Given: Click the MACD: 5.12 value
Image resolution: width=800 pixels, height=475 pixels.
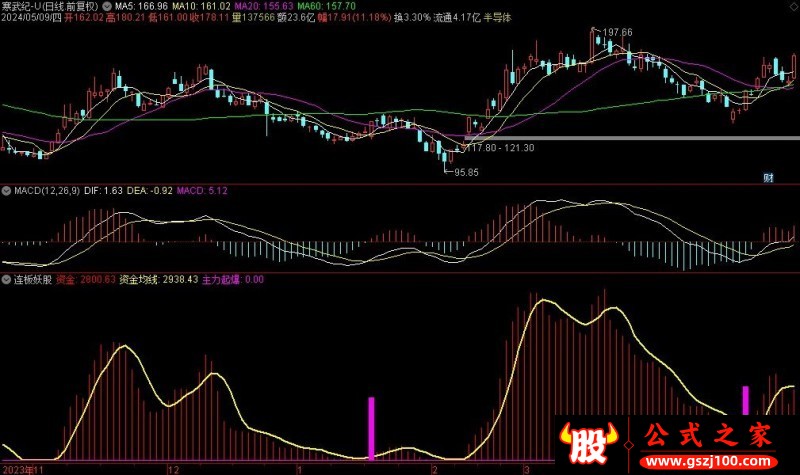Looking at the screenshot, I should click(202, 191).
